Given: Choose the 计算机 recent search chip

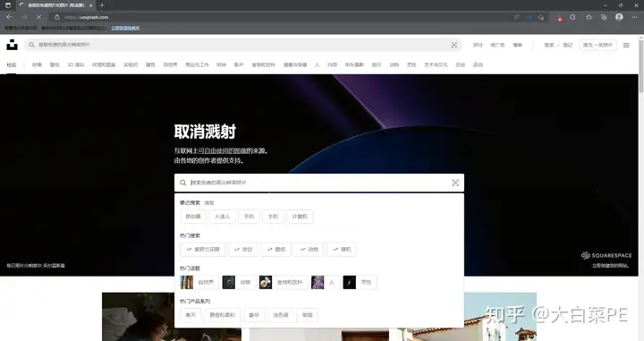Looking at the screenshot, I should click(x=300, y=217).
